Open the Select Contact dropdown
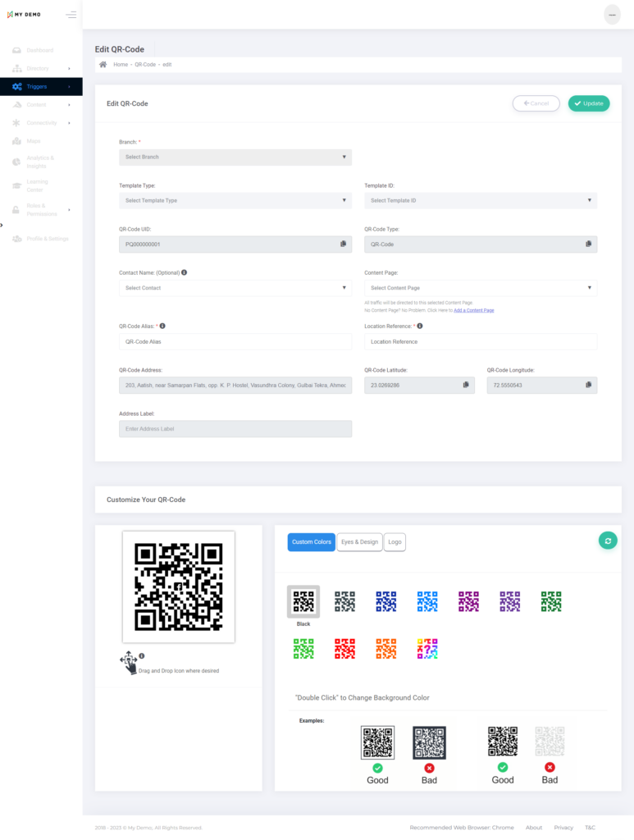This screenshot has width=634, height=840. [x=235, y=288]
